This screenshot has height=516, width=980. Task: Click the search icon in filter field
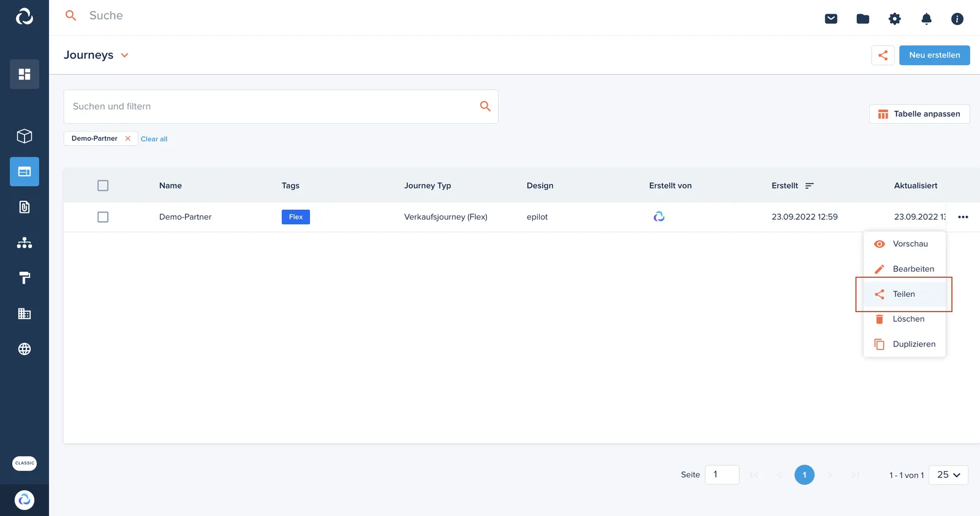tap(486, 107)
